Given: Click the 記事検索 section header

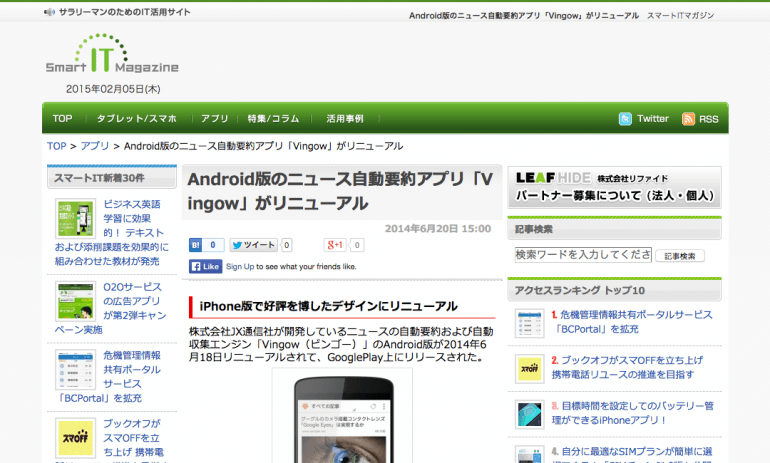Looking at the screenshot, I should (614, 229).
